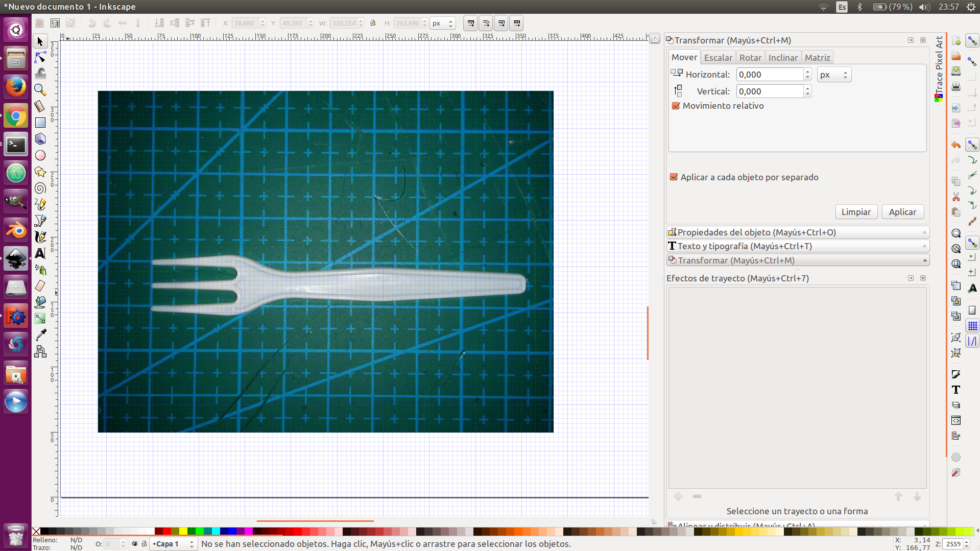Select the Star polygon tool

40,172
